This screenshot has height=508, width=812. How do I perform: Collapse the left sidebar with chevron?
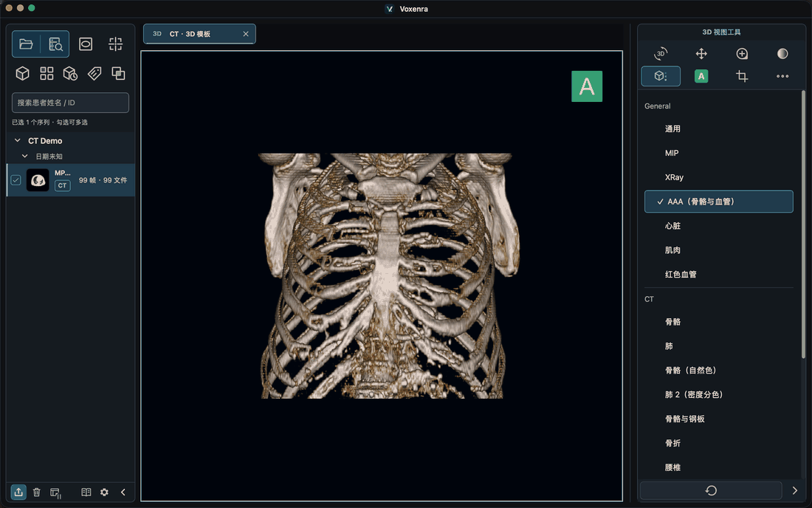click(x=123, y=492)
